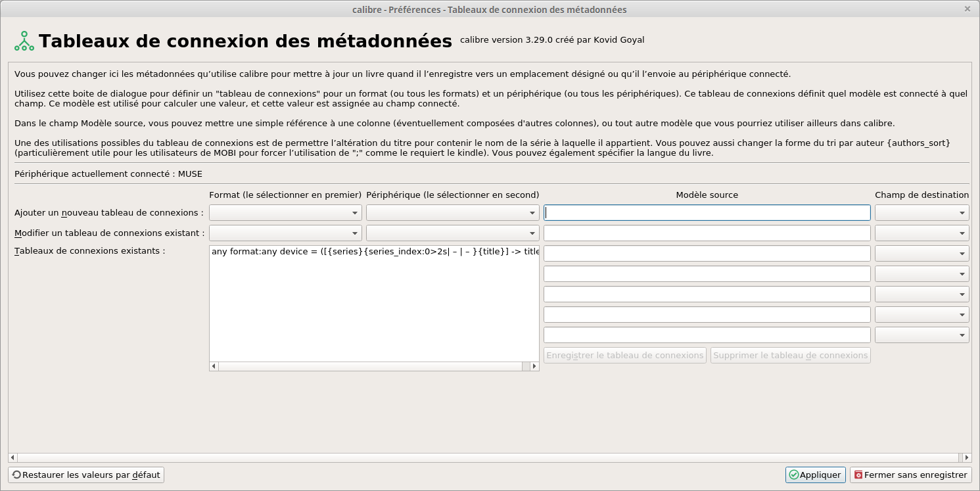Click the third Modèle source text field

(707, 253)
